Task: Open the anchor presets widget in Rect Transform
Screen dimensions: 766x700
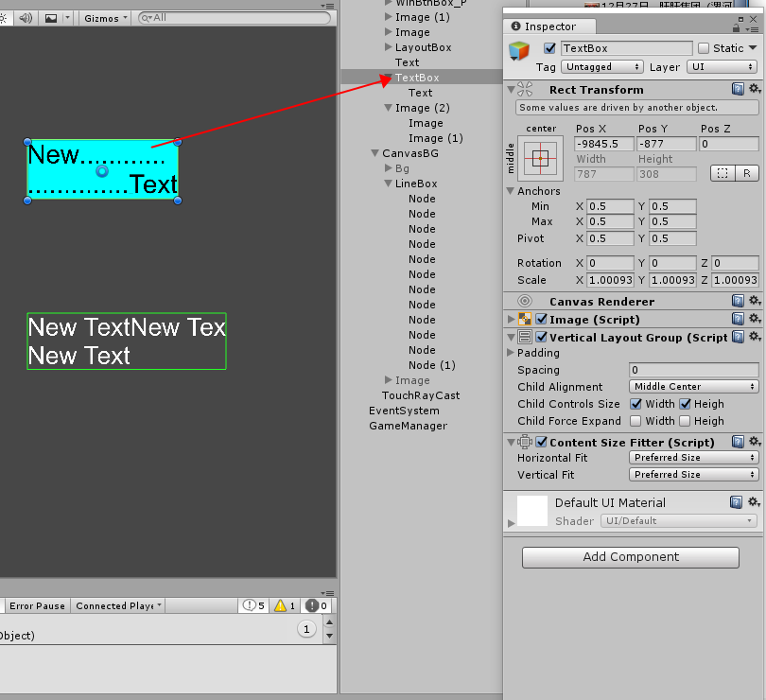Action: point(540,157)
